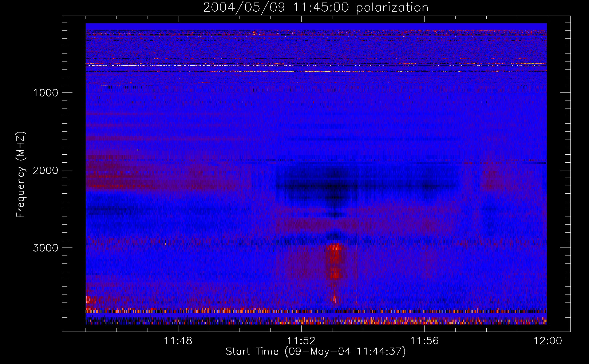Click the 1000 frequency tick label
This screenshot has height=364, width=589.
46,92
